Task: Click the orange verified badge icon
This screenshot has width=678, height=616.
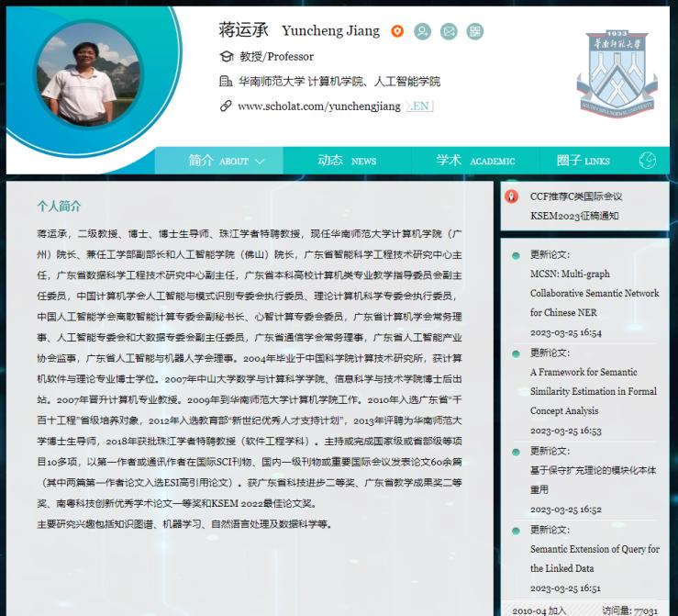Action: 397,31
